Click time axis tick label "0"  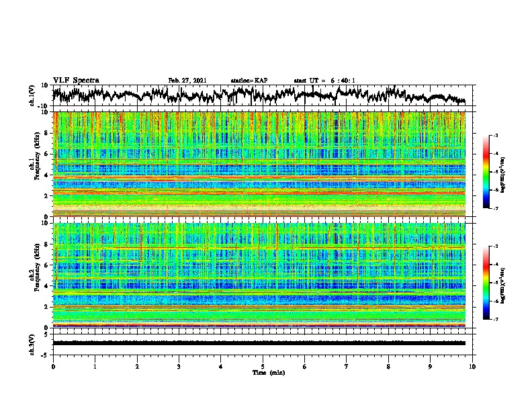tap(53, 367)
